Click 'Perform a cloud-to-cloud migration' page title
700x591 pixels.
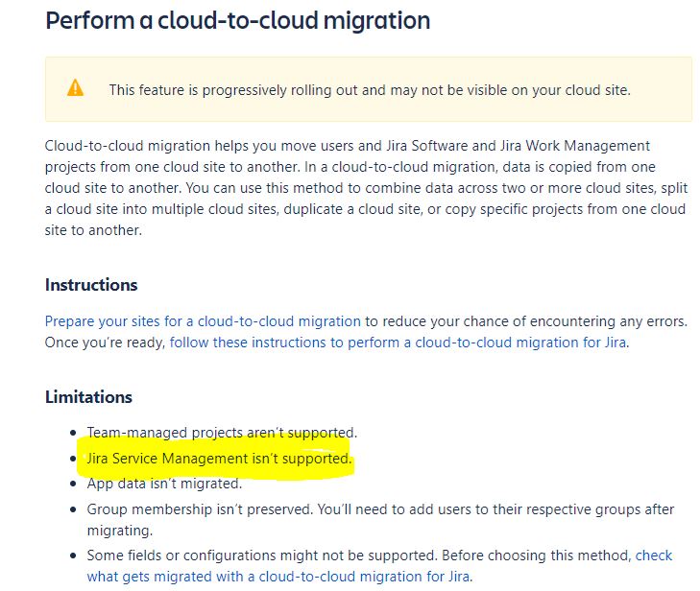237,20
